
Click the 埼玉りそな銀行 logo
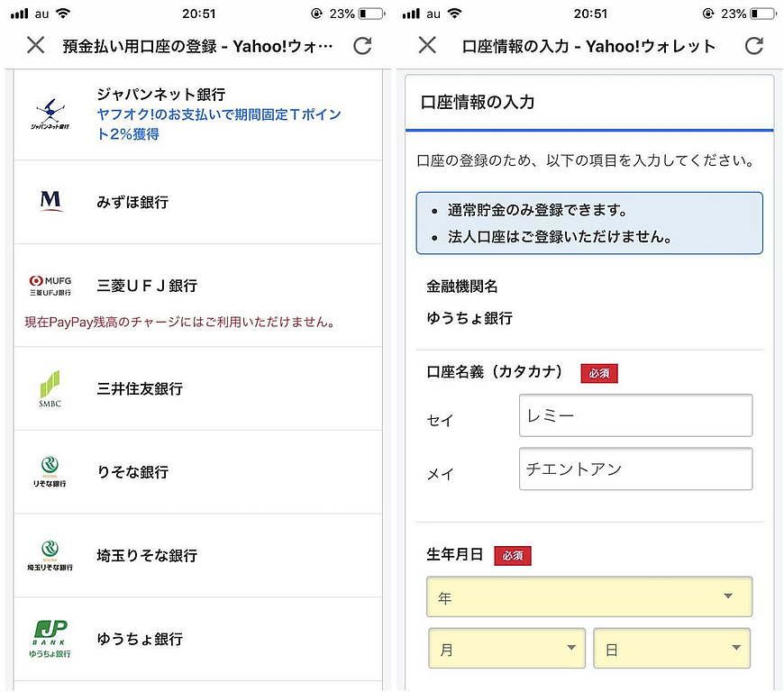point(50,555)
